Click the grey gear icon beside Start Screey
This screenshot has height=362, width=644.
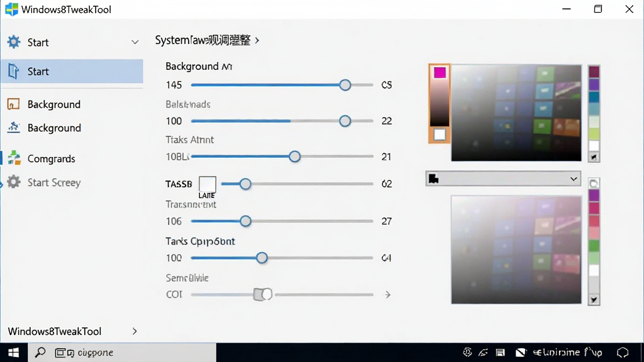(x=14, y=182)
